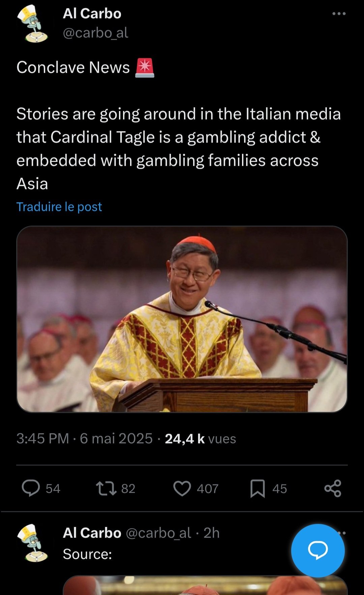Tap the 2h timestamp on reply
Screen dimensions: 364x595
(x=211, y=533)
